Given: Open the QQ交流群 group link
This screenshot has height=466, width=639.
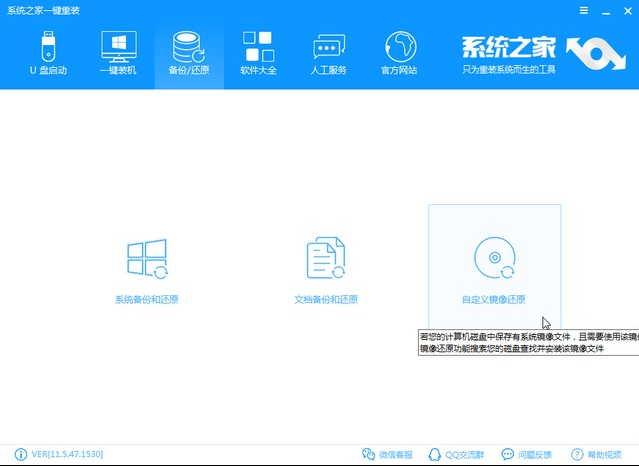Looking at the screenshot, I should (465, 455).
